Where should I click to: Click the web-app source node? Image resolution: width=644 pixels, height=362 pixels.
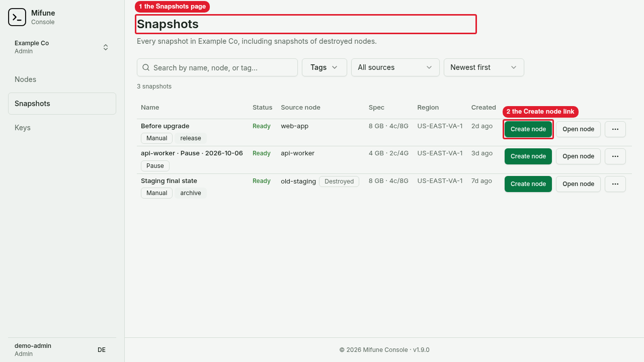pos(295,126)
